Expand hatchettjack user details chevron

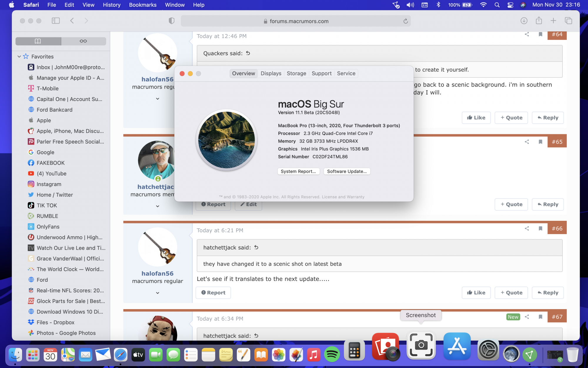(158, 206)
